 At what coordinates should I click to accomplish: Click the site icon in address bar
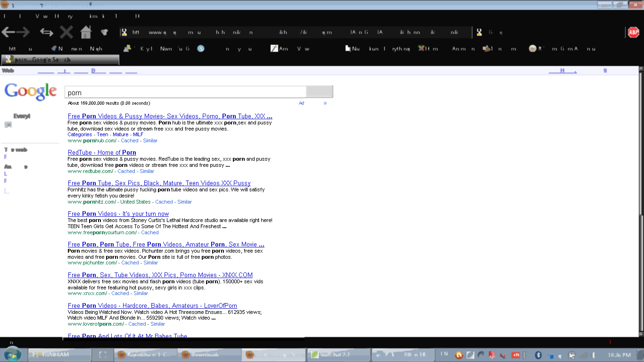tap(124, 33)
